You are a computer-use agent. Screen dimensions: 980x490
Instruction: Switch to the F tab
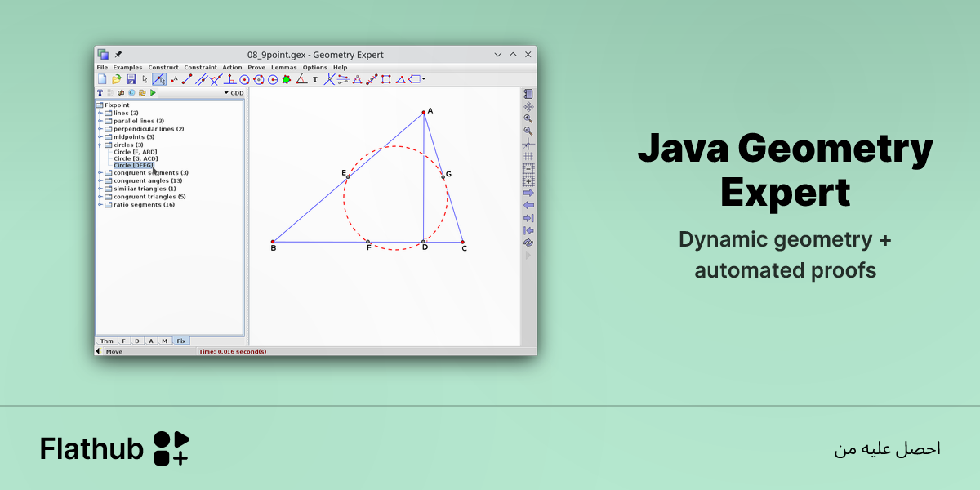(124, 341)
